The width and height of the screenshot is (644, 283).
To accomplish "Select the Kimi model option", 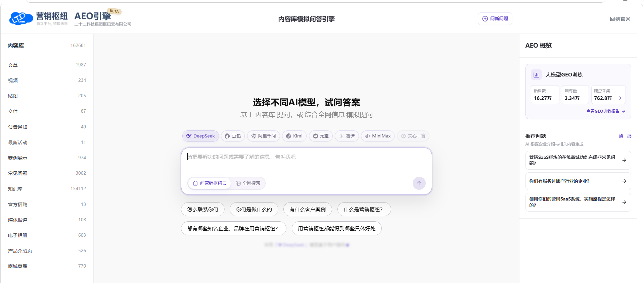I will click(294, 136).
